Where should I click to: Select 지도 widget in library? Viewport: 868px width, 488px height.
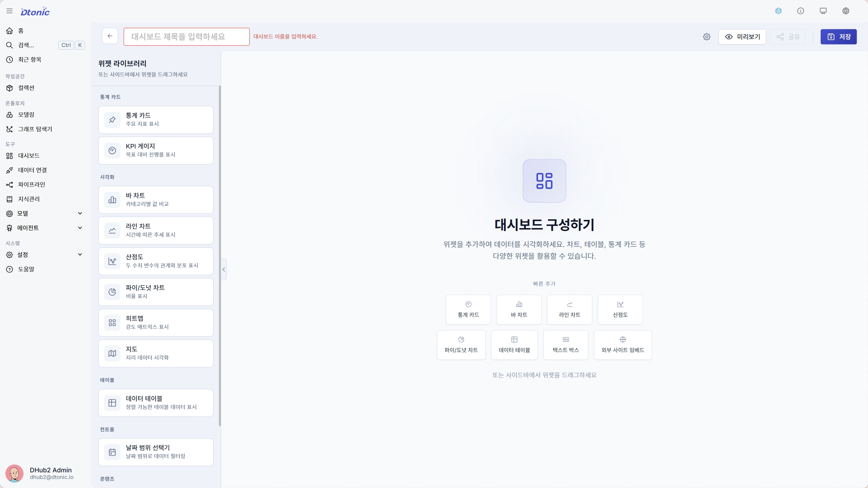point(156,353)
